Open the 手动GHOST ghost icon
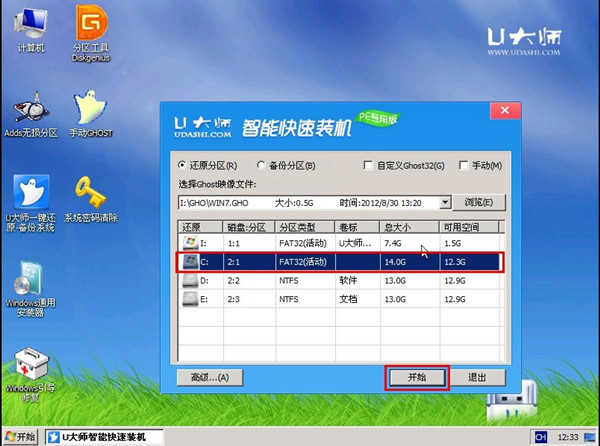Image resolution: width=600 pixels, height=446 pixels. pos(91,110)
